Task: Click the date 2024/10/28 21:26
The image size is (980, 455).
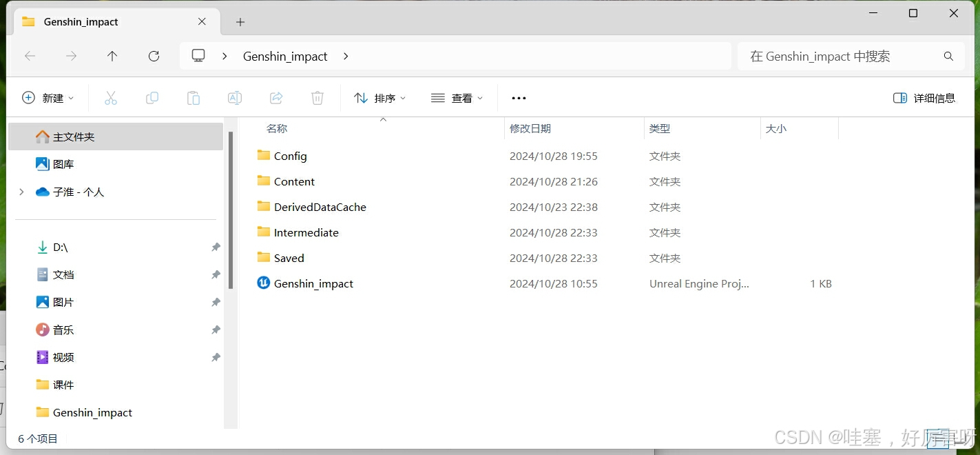Action: (554, 181)
